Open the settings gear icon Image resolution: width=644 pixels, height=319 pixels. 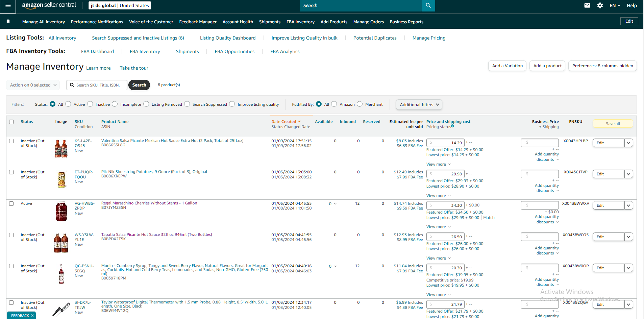pos(600,5)
